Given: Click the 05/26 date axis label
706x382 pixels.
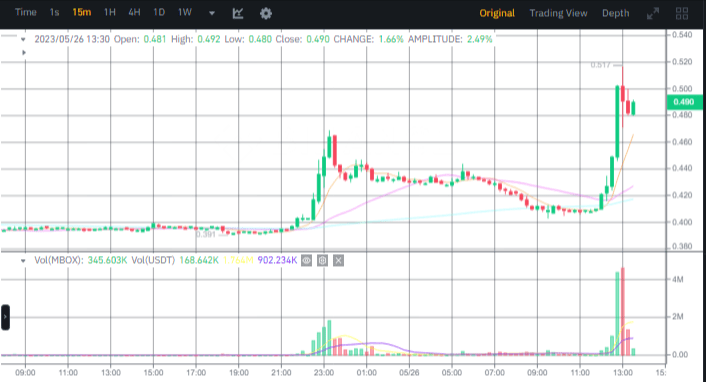Looking at the screenshot, I should pyautogui.click(x=409, y=373).
